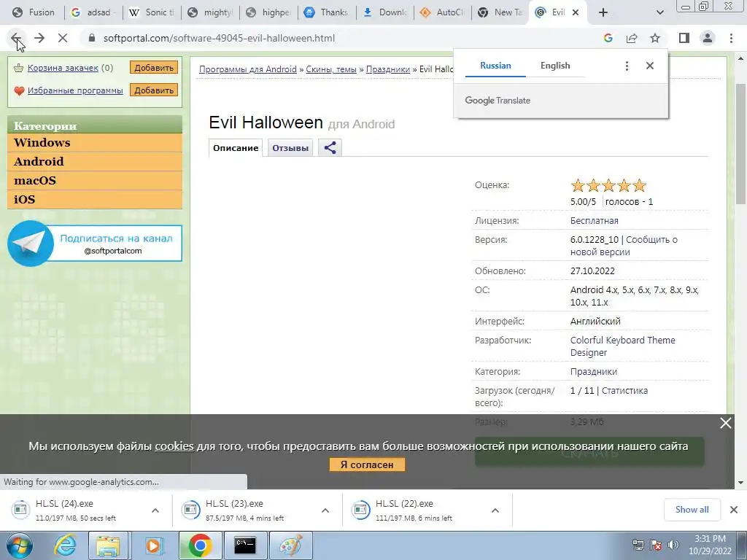This screenshot has height=560, width=747.
Task: Switch to the AutoCl browser tab
Action: pos(443,12)
